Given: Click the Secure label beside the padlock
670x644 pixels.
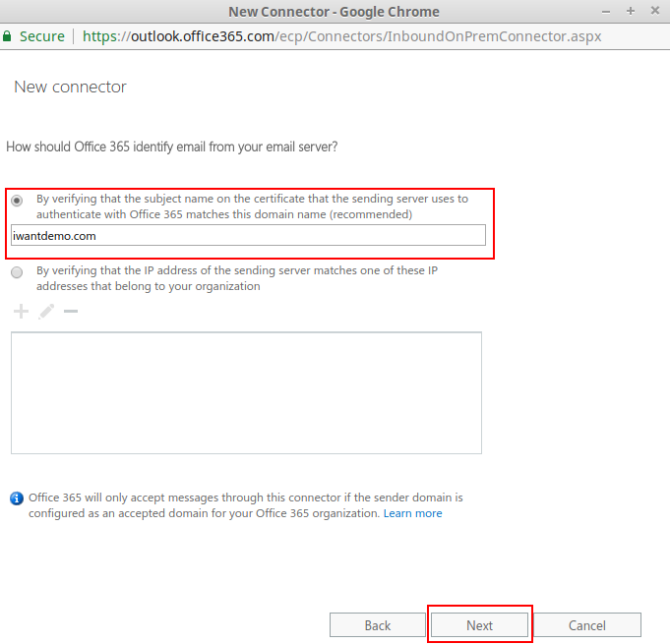Looking at the screenshot, I should tap(42, 36).
